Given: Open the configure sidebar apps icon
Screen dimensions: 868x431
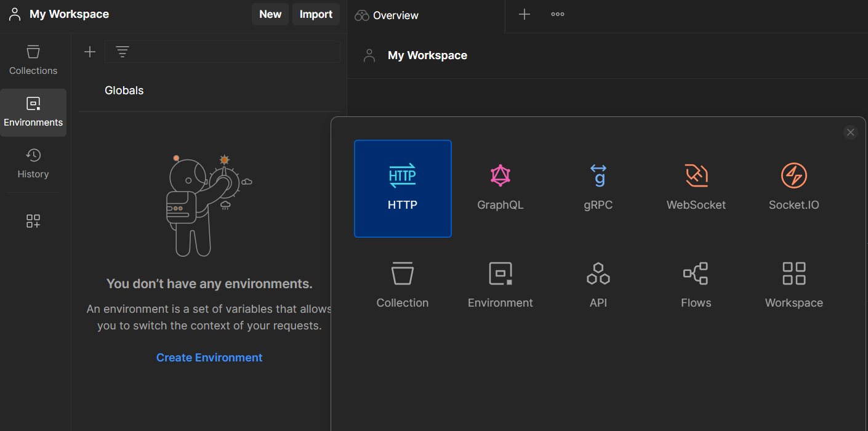Looking at the screenshot, I should click(x=33, y=221).
